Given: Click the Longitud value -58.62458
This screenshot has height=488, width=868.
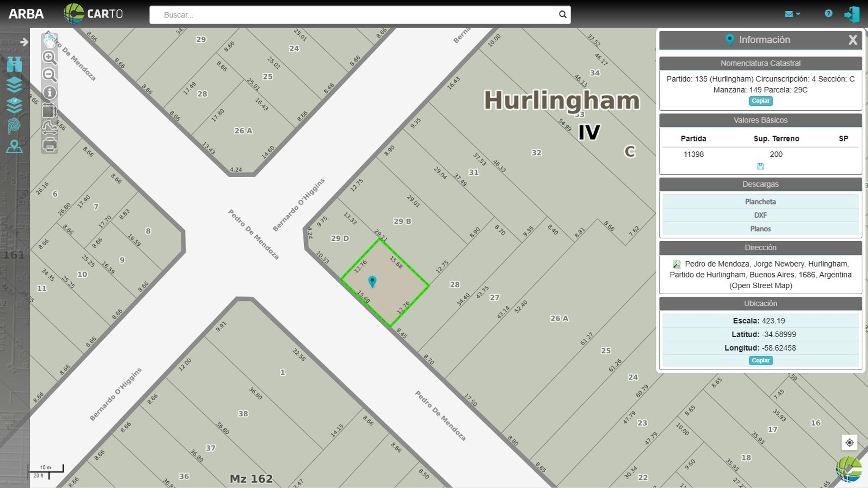Looking at the screenshot, I should 780,348.
